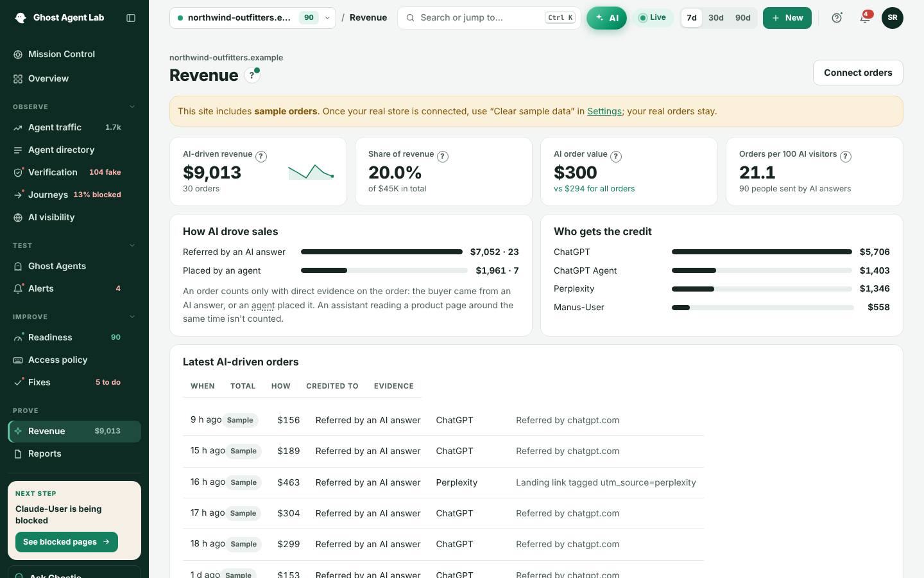Open Alerts with 4 pending
This screenshot has height=578, width=924.
74,288
